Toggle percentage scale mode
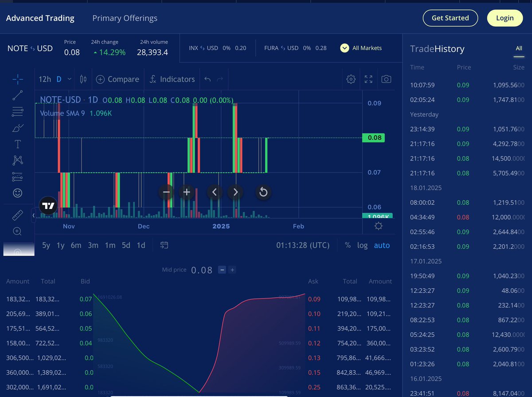The image size is (532, 397). (348, 245)
